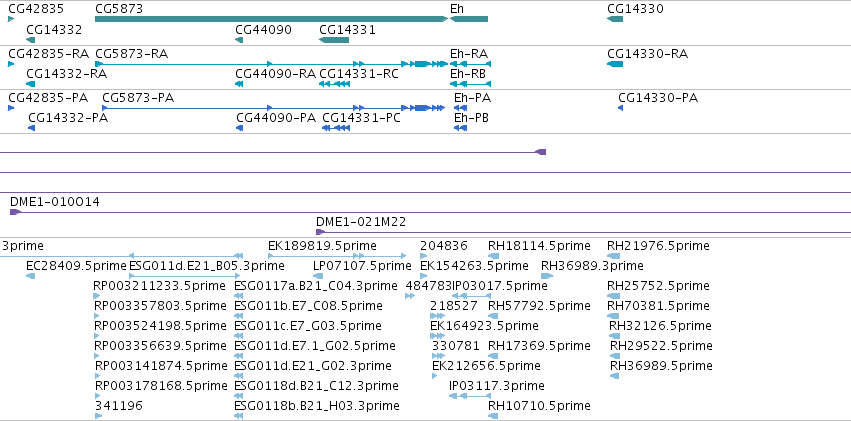Select the CG14331-RC transcript label

click(359, 74)
